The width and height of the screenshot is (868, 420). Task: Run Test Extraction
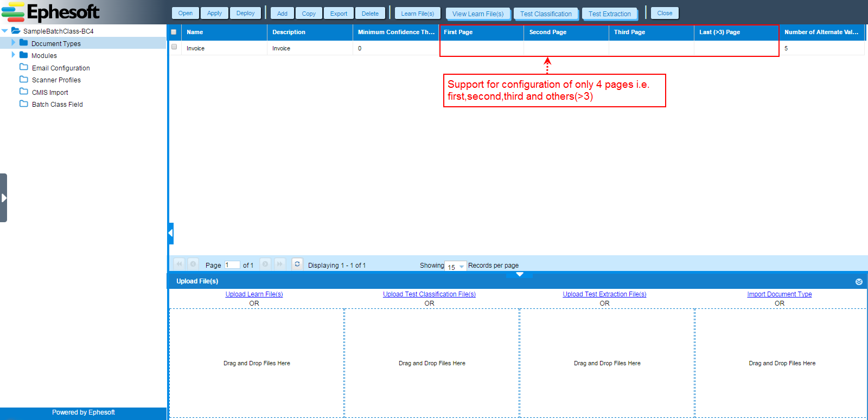tap(609, 14)
